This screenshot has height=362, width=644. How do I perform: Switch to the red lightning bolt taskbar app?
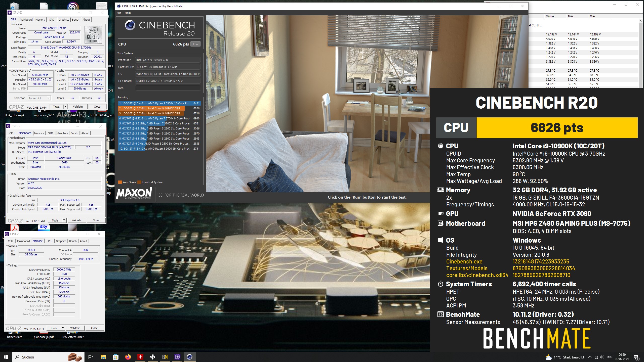pos(140,357)
